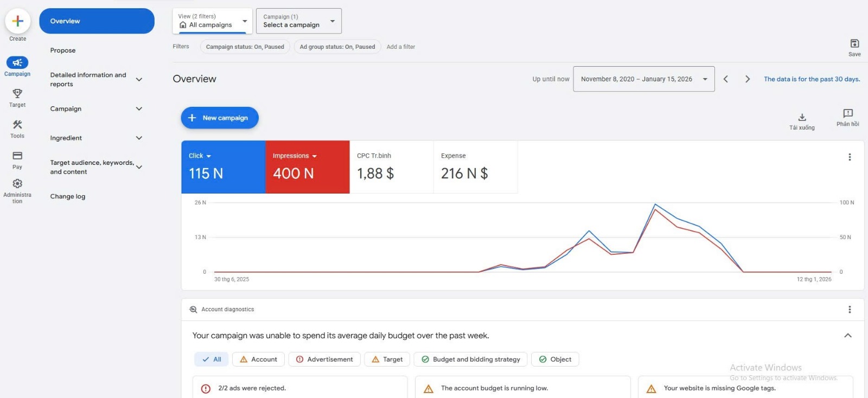Open the Tools wrench icon
Viewport: 868px width, 398px height.
[x=17, y=125]
